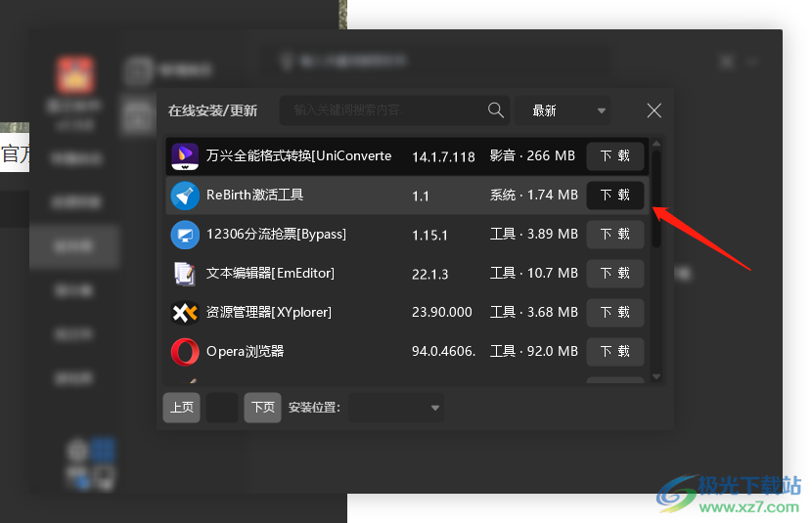This screenshot has width=812, height=523.
Task: Open the 安装位置 dropdown
Action: pyautogui.click(x=396, y=408)
